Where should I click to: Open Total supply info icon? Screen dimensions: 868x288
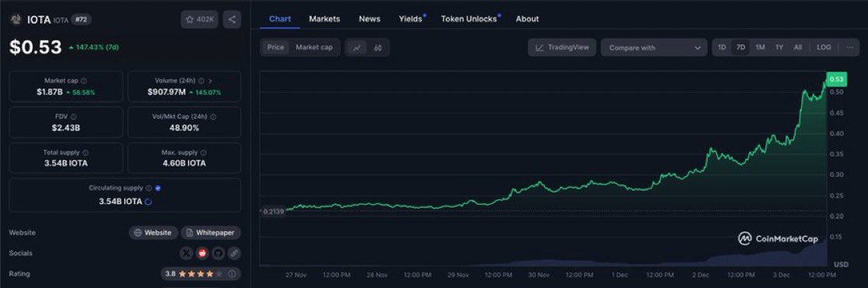click(86, 153)
